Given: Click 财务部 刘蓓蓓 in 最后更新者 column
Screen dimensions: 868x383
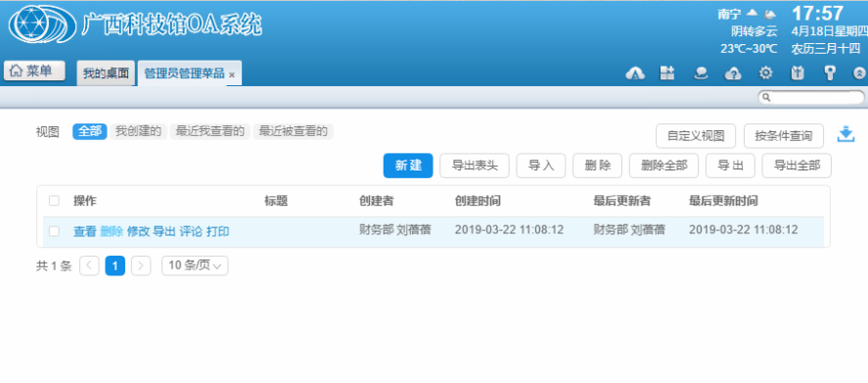Looking at the screenshot, I should pos(629,229).
